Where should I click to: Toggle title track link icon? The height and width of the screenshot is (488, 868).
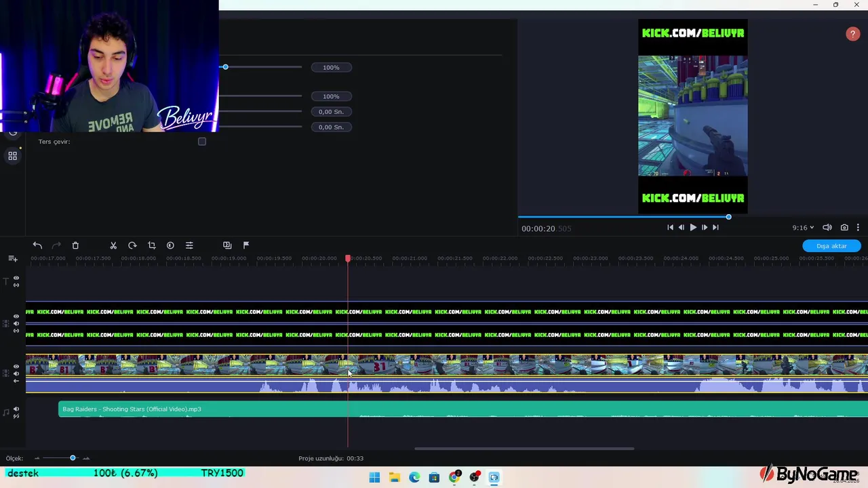point(16,285)
